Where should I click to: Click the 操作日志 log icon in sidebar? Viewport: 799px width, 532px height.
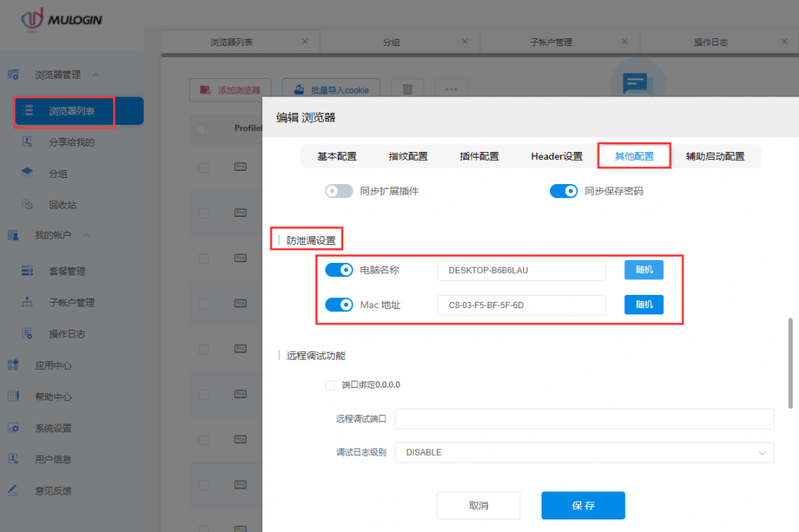[27, 334]
